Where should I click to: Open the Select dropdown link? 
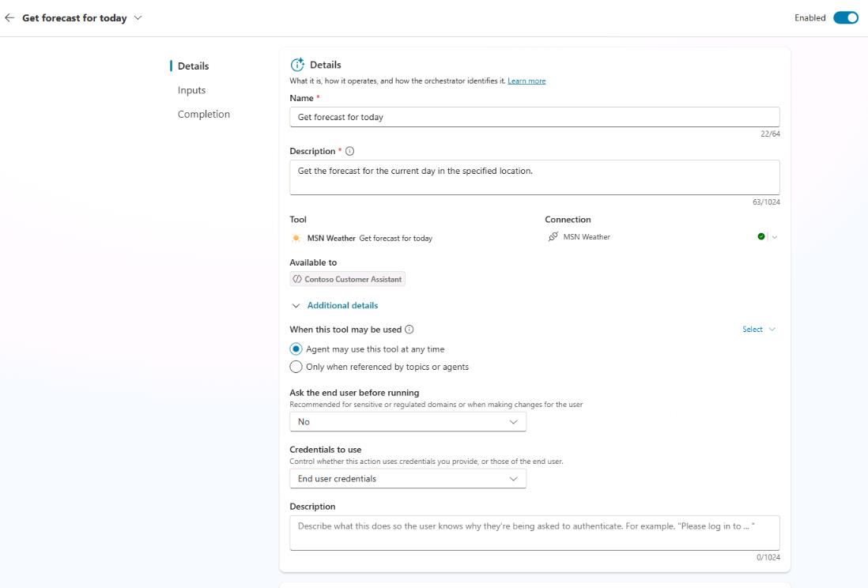pyautogui.click(x=758, y=330)
